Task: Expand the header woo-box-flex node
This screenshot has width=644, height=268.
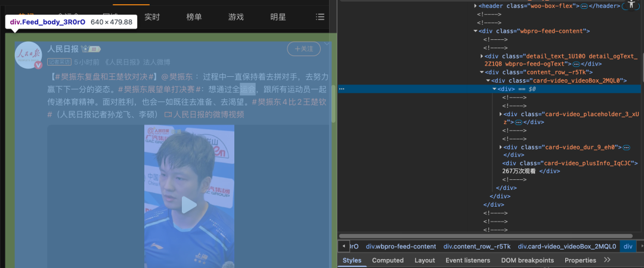Action: coord(475,6)
